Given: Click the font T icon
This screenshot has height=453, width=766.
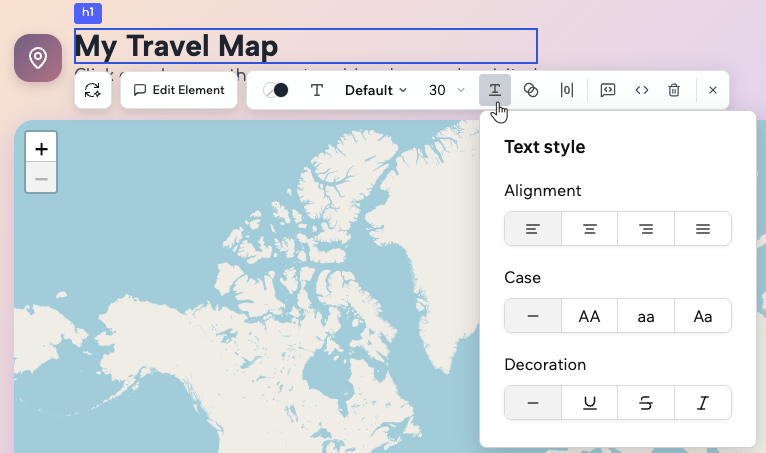Looking at the screenshot, I should tap(317, 90).
